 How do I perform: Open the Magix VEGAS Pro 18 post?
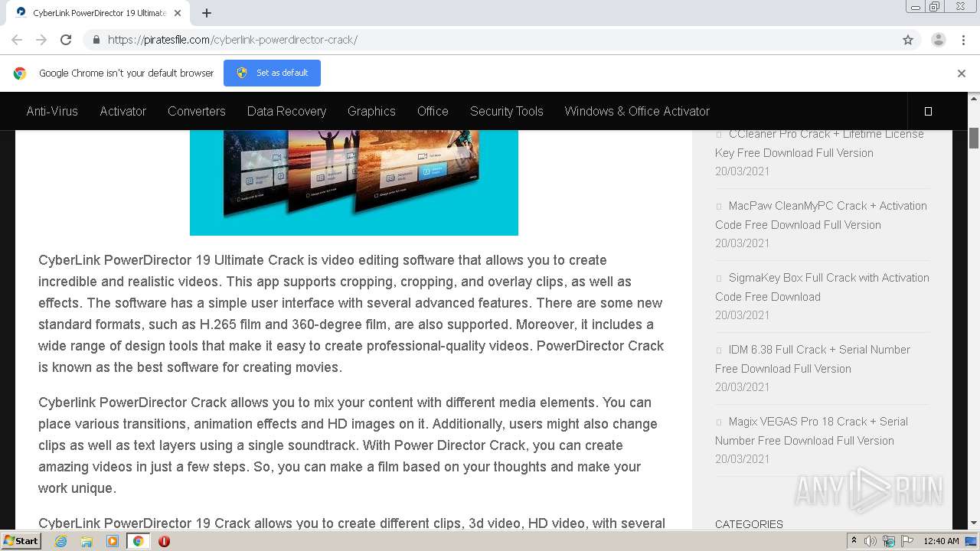pyautogui.click(x=812, y=431)
